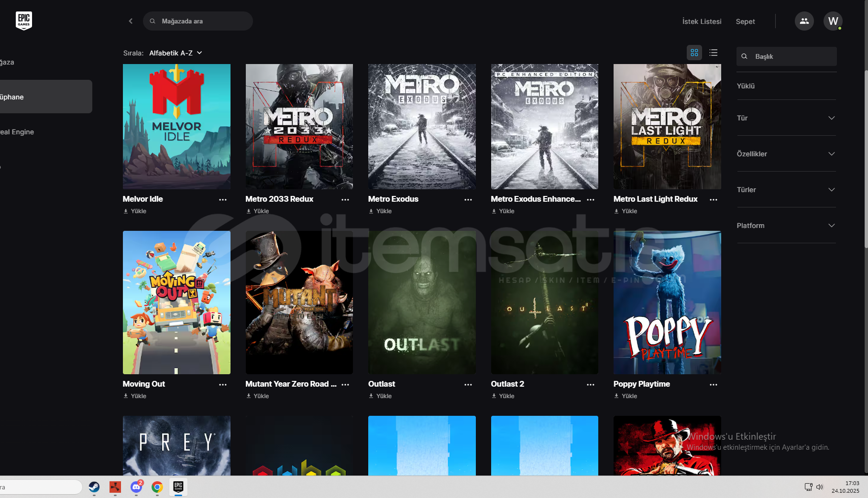
Task: Expand the Tür filter section
Action: (x=786, y=118)
